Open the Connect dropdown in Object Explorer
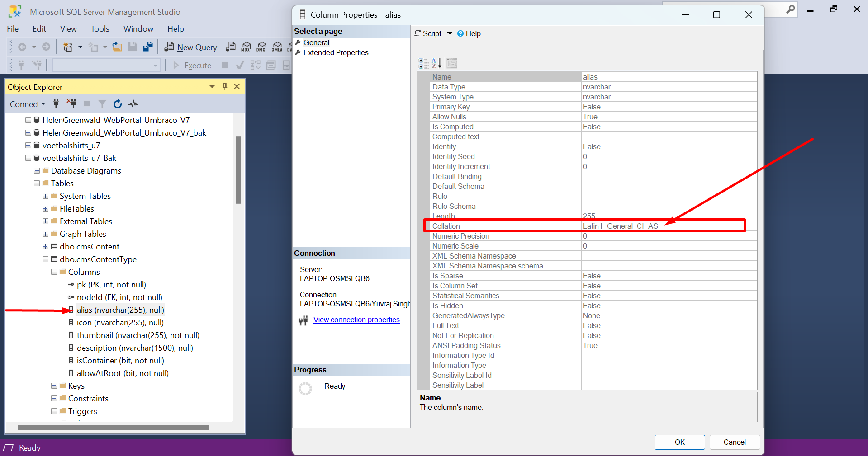The height and width of the screenshot is (456, 868). point(28,104)
